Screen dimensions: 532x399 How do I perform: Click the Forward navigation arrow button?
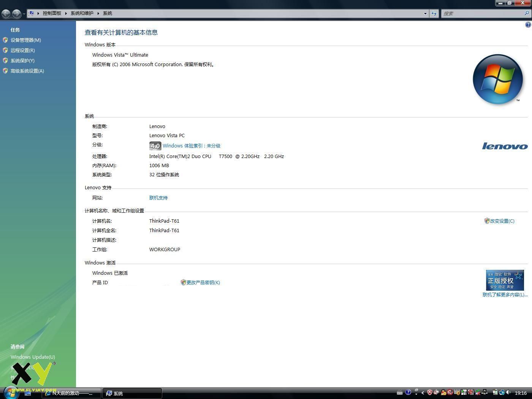[16, 14]
